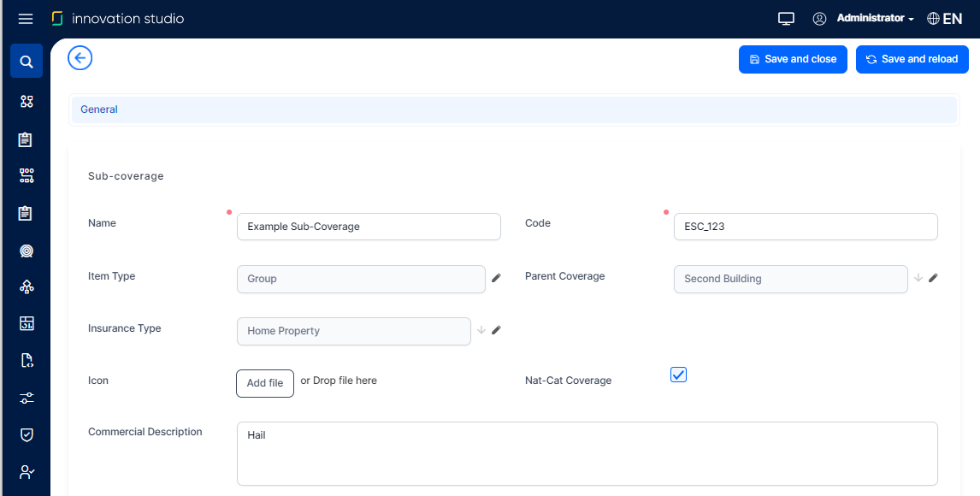The width and height of the screenshot is (980, 496).
Task: Click the search icon in sidebar
Action: (27, 62)
